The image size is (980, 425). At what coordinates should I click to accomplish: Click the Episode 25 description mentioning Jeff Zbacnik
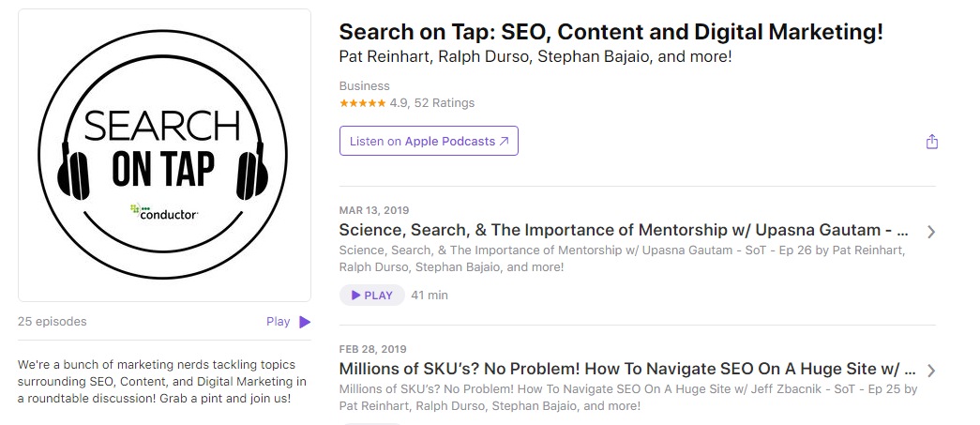[x=627, y=397]
